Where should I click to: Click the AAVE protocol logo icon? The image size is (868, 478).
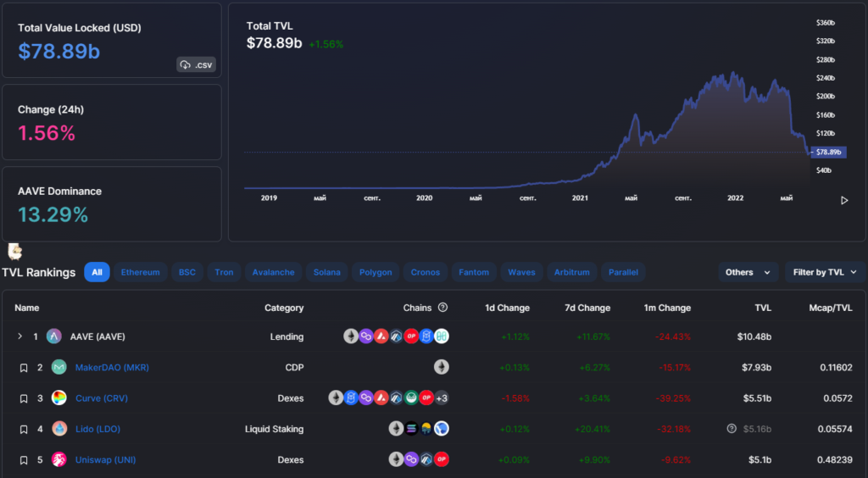(54, 336)
